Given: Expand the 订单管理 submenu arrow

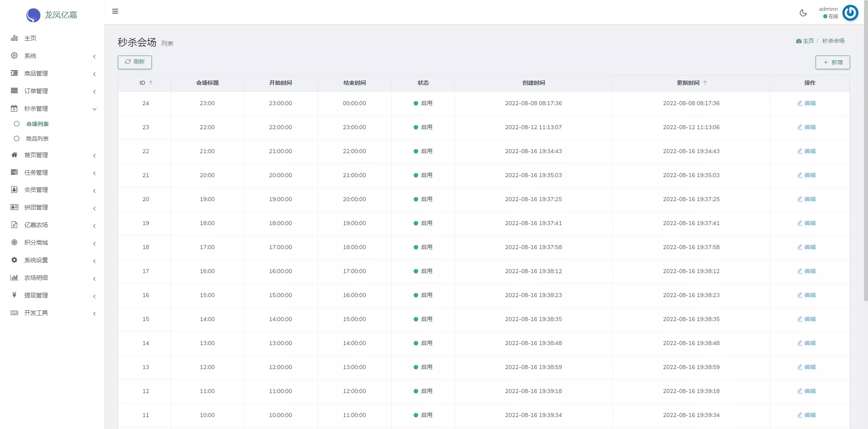Looking at the screenshot, I should (94, 92).
